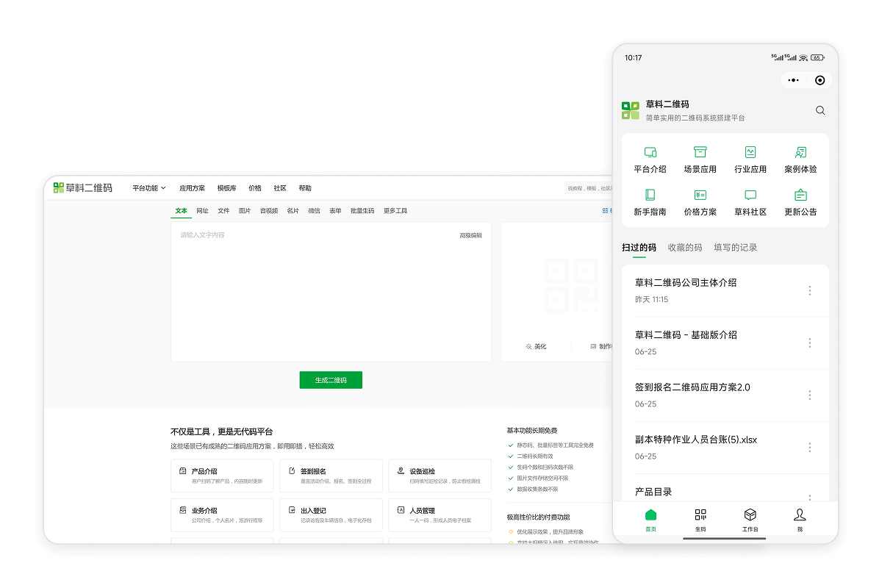Viewport: 882px width, 588px height.
Task: Tap the 案例体验 icon
Action: (x=800, y=153)
